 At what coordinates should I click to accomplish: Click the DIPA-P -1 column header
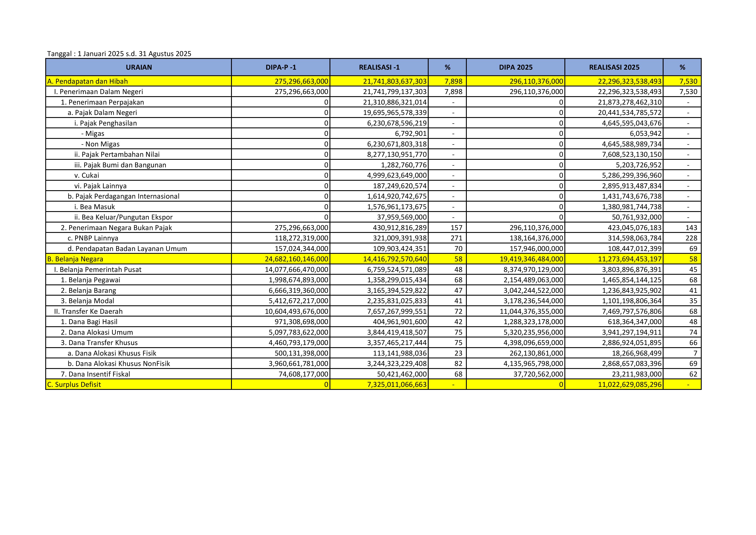281,67
